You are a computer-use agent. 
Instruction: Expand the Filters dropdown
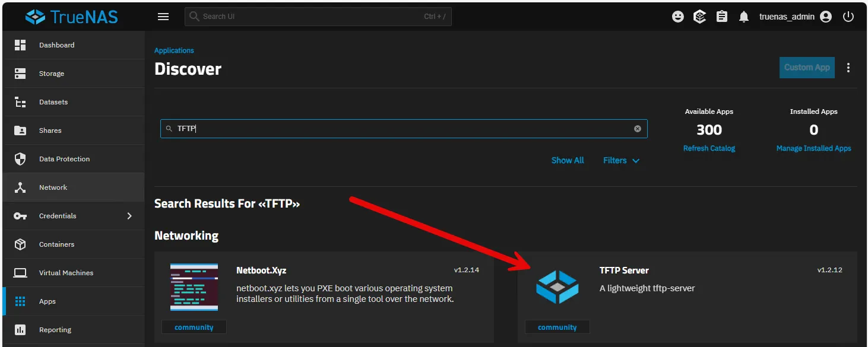(621, 160)
